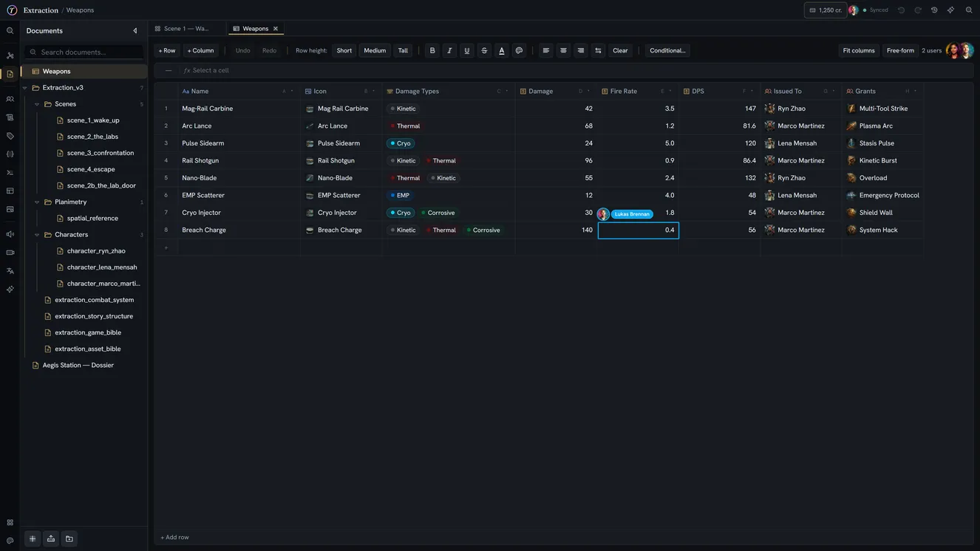Viewport: 980px width, 551px height.
Task: Open the Aegis Station — Dossier document
Action: (78, 366)
